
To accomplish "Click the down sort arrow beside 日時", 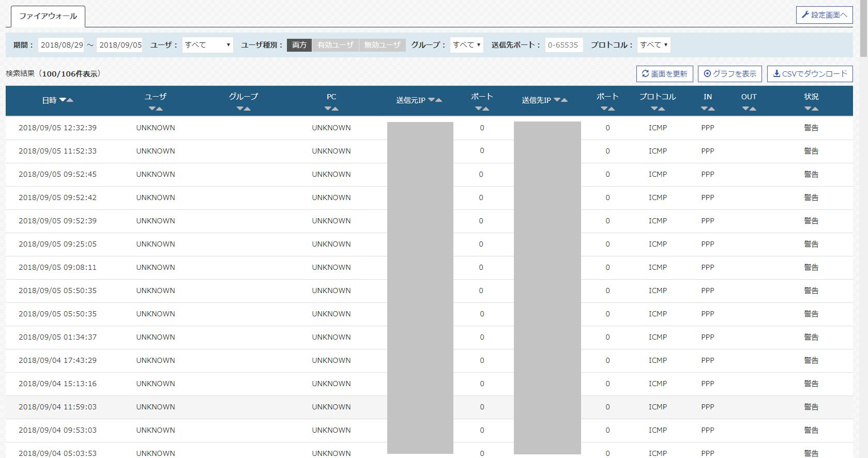I will click(63, 100).
